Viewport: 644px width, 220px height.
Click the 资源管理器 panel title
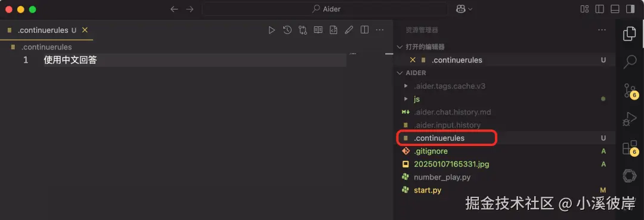422,30
